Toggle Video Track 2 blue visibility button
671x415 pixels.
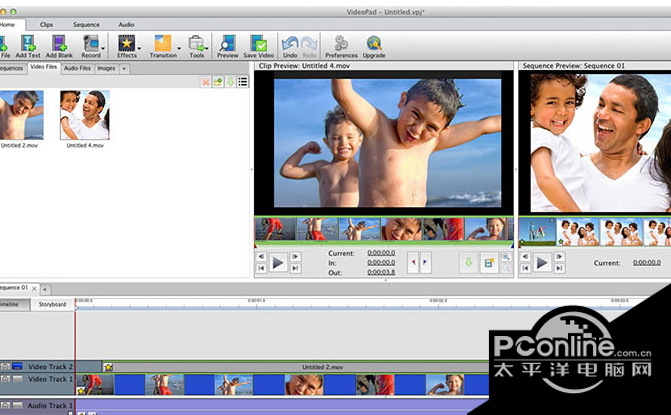coord(18,367)
